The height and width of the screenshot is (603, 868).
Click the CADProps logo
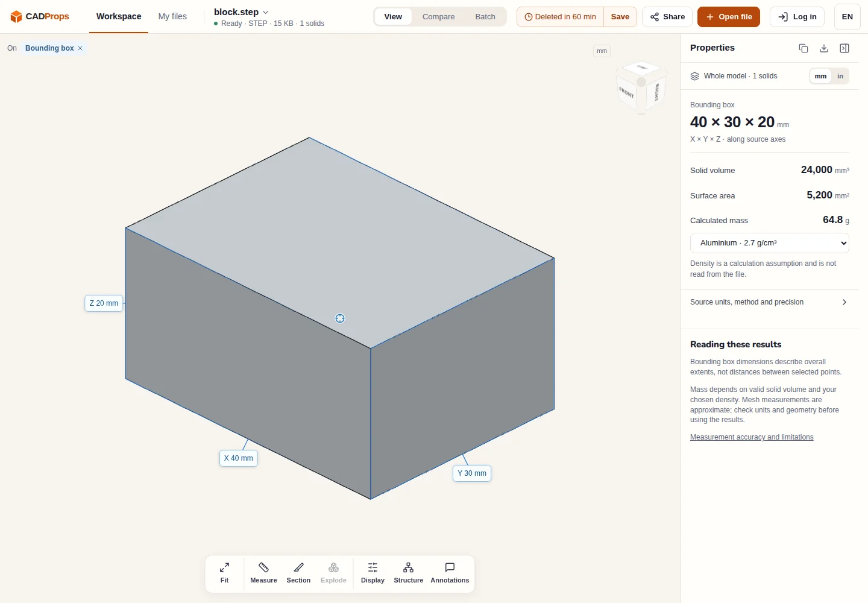coord(40,16)
